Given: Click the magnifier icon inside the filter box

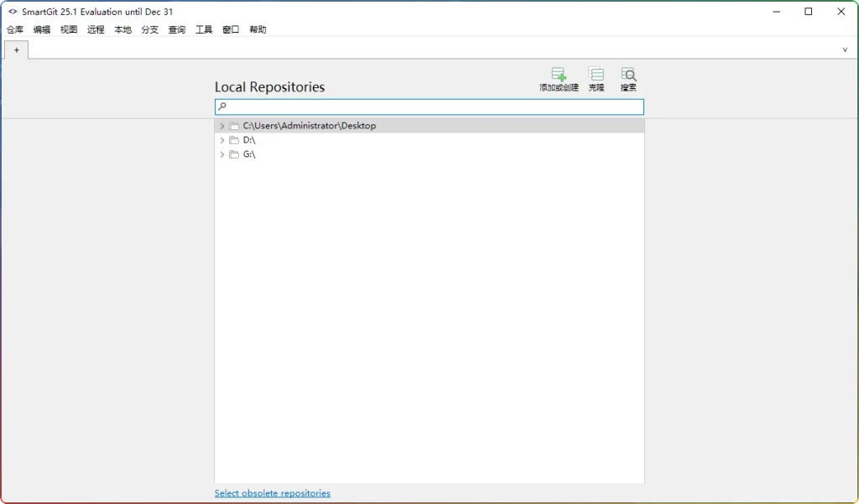Looking at the screenshot, I should pos(221,107).
